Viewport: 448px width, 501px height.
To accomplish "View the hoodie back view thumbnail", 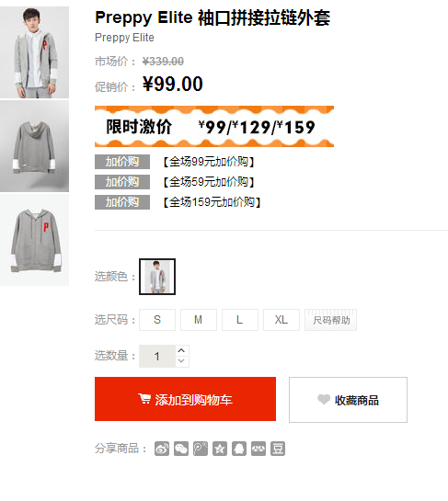I will click(34, 146).
